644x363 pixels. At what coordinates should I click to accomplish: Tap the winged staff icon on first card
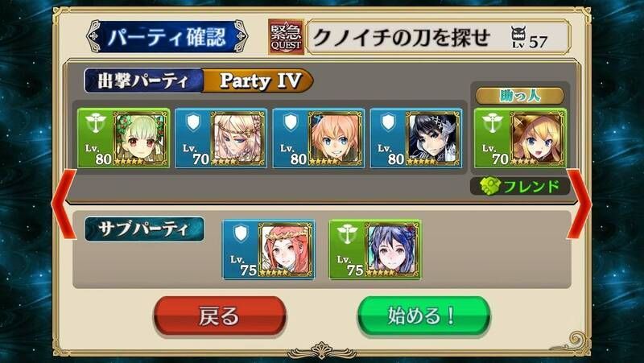pyautogui.click(x=96, y=122)
